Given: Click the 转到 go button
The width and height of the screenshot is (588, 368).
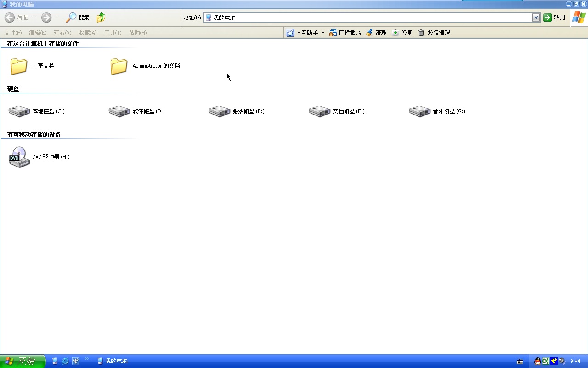Looking at the screenshot, I should coord(554,17).
